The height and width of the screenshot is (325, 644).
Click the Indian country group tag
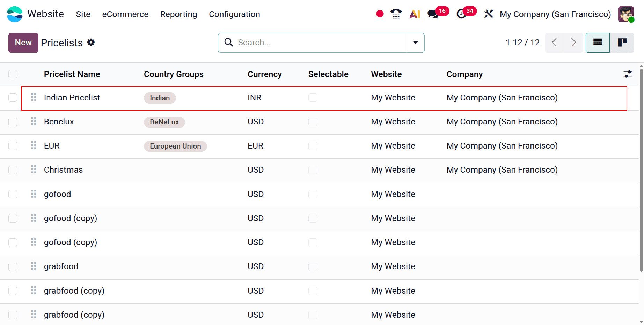tap(160, 98)
